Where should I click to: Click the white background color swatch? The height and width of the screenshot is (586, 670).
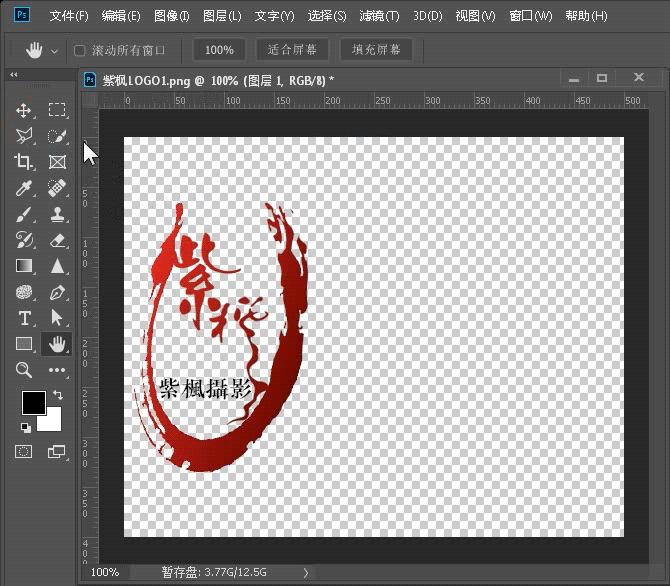(53, 422)
